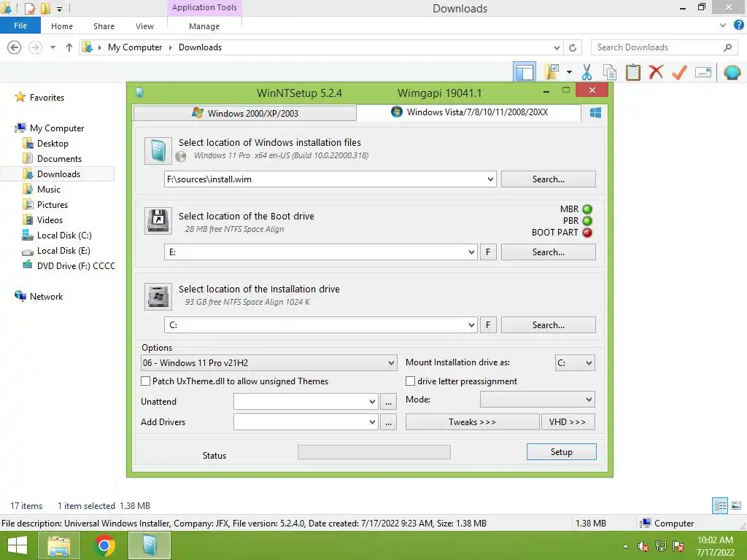747x560 pixels.
Task: Click the red BOOT PART status indicator
Action: (587, 233)
